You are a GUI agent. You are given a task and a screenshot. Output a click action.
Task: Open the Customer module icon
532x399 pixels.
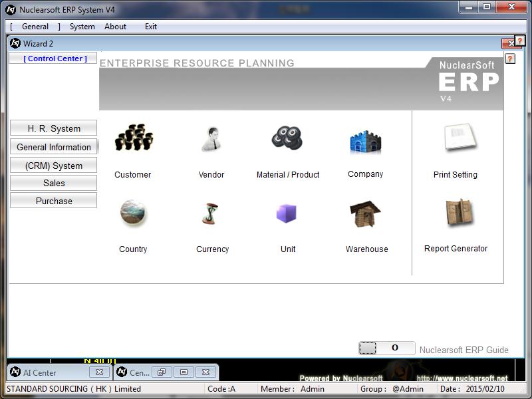134,138
